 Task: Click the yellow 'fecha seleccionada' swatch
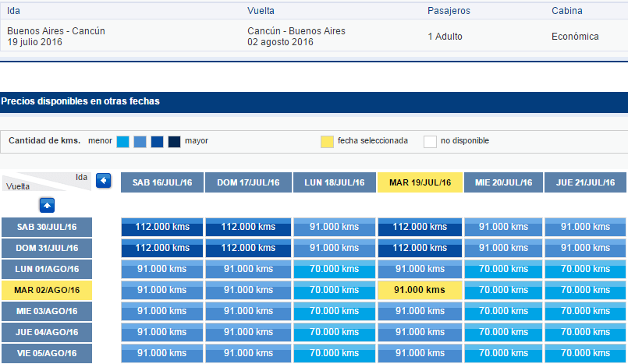click(x=327, y=142)
